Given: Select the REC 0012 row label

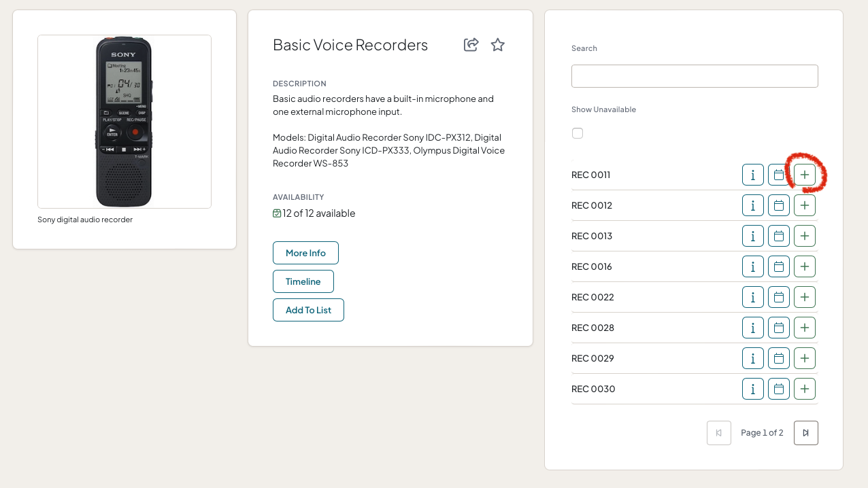Looking at the screenshot, I should point(592,205).
